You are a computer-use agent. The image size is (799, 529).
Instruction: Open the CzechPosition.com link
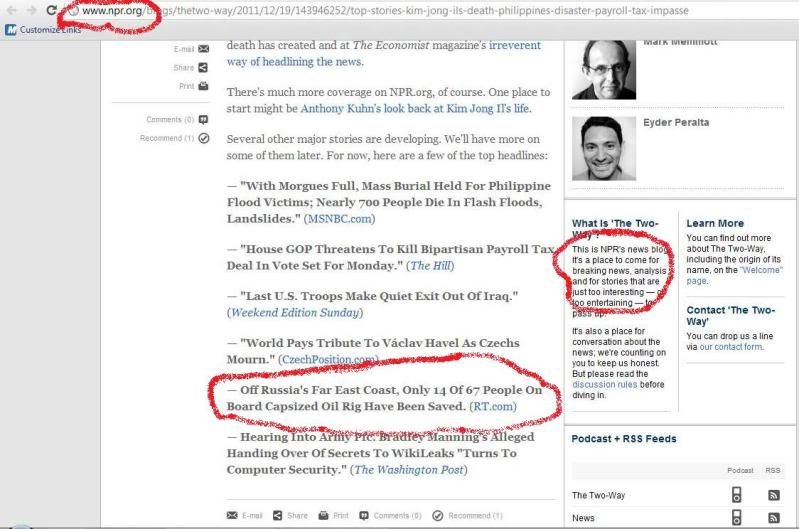328,359
